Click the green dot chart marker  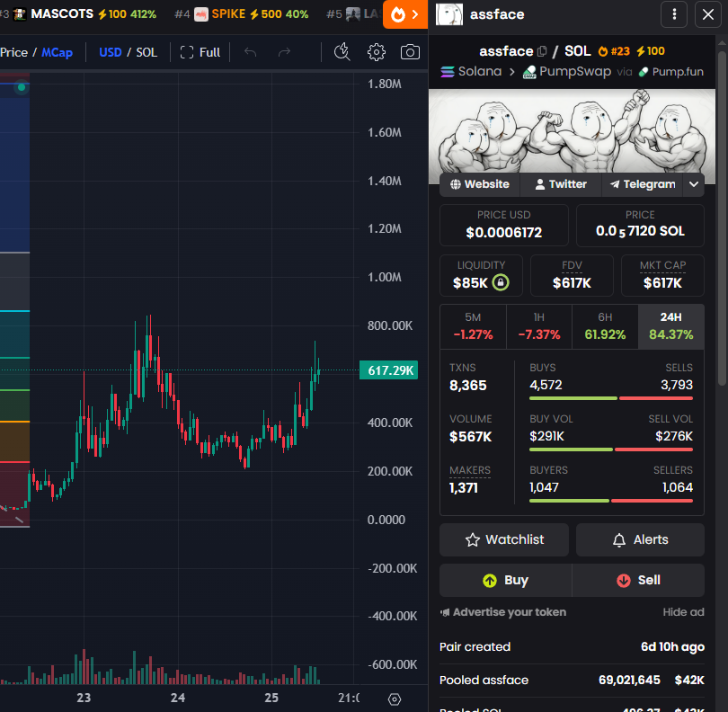22,87
